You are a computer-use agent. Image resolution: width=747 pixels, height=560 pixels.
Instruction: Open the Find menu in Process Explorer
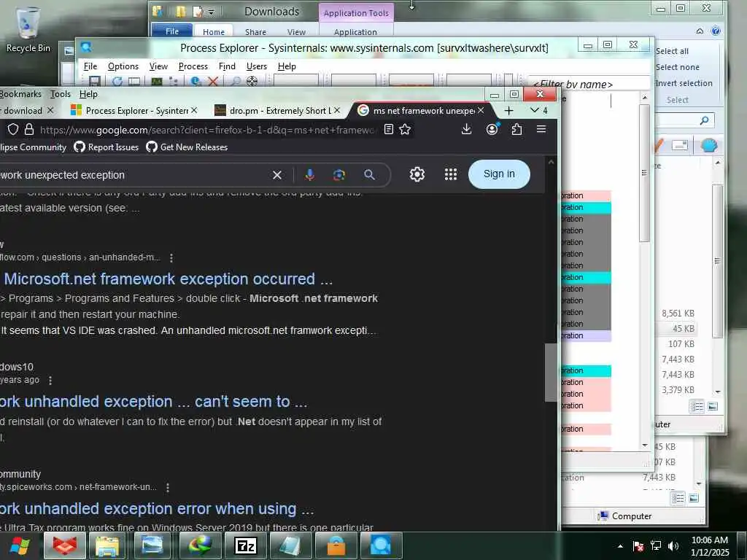point(227,66)
